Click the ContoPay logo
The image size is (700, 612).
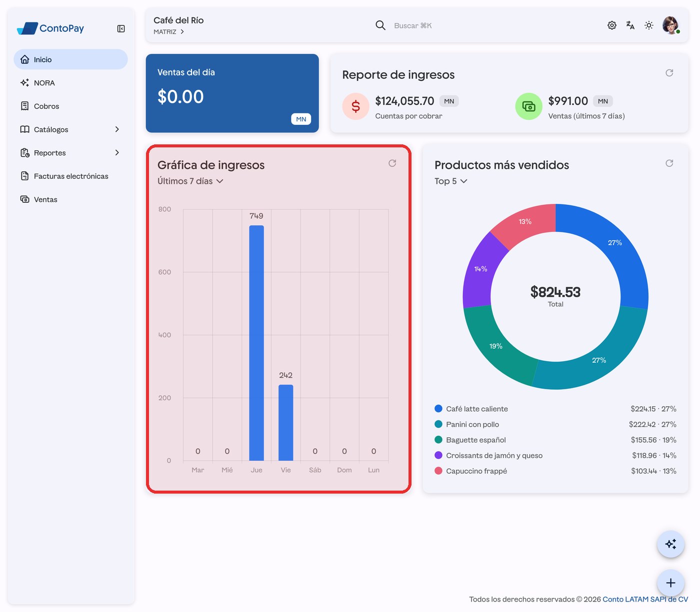[50, 28]
